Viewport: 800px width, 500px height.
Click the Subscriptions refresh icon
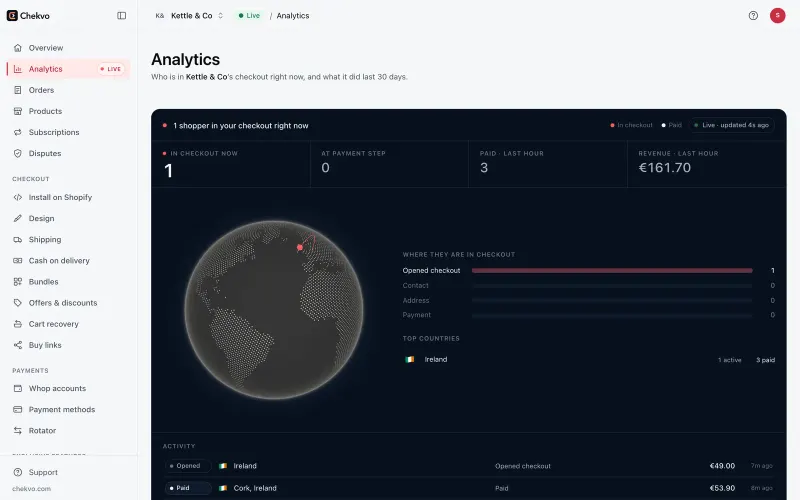pos(18,132)
